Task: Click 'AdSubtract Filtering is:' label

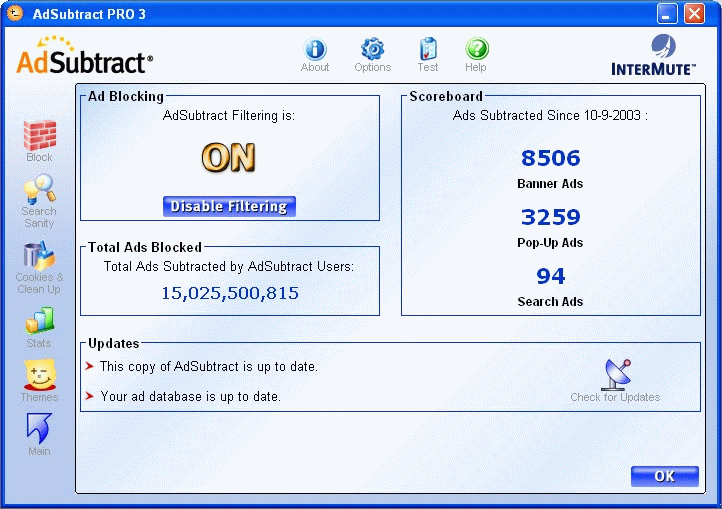Action: click(x=228, y=115)
